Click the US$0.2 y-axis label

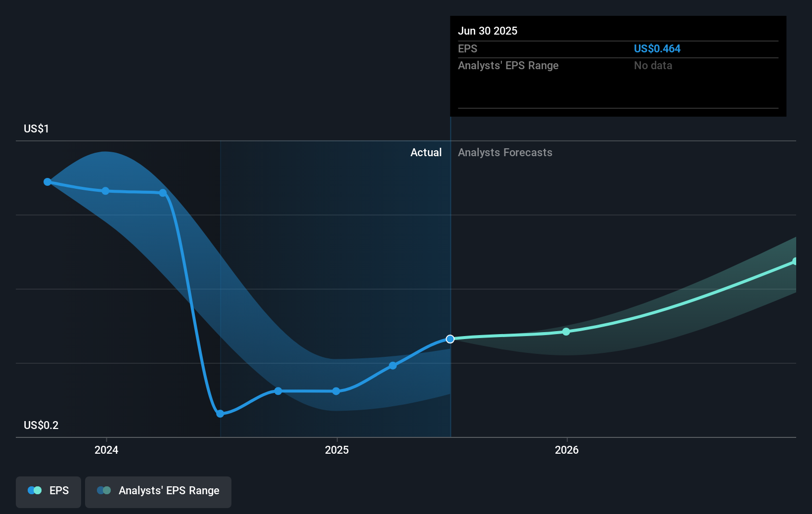pyautogui.click(x=41, y=426)
